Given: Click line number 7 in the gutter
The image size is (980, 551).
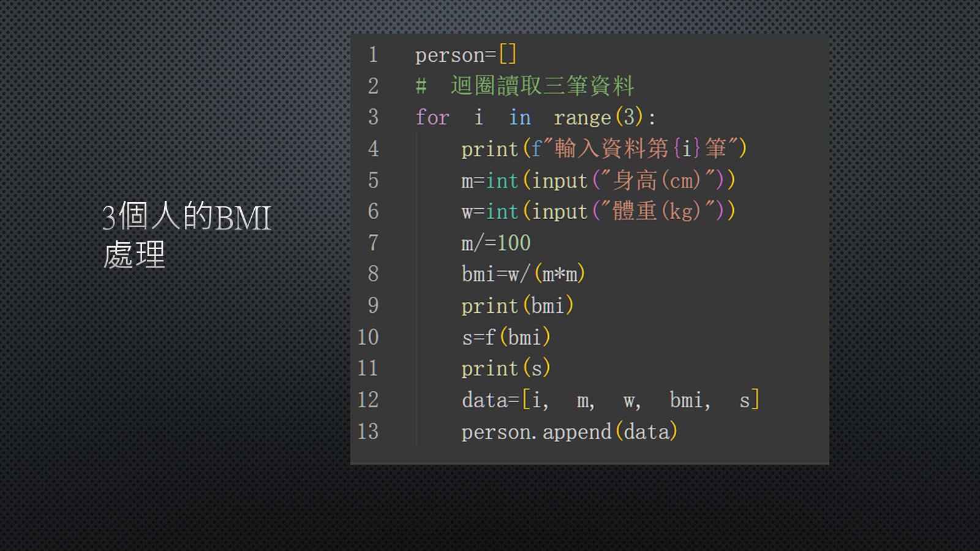Looking at the screenshot, I should [373, 243].
